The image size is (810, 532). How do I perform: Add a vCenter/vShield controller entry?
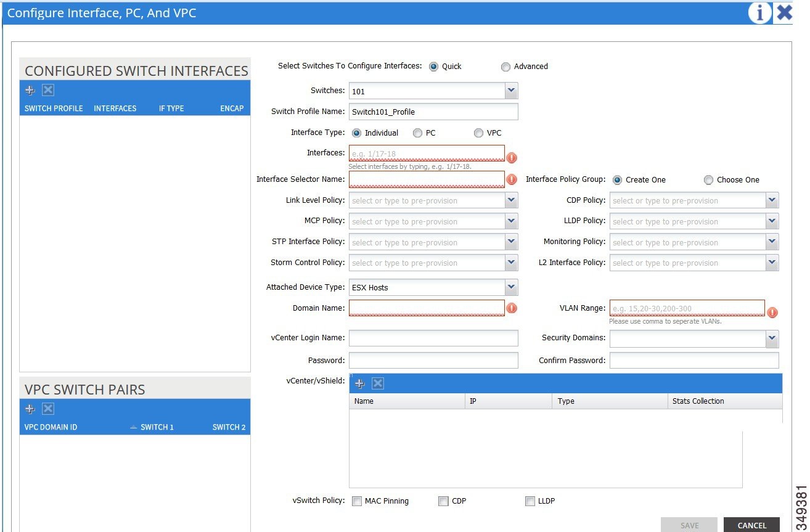click(x=359, y=383)
